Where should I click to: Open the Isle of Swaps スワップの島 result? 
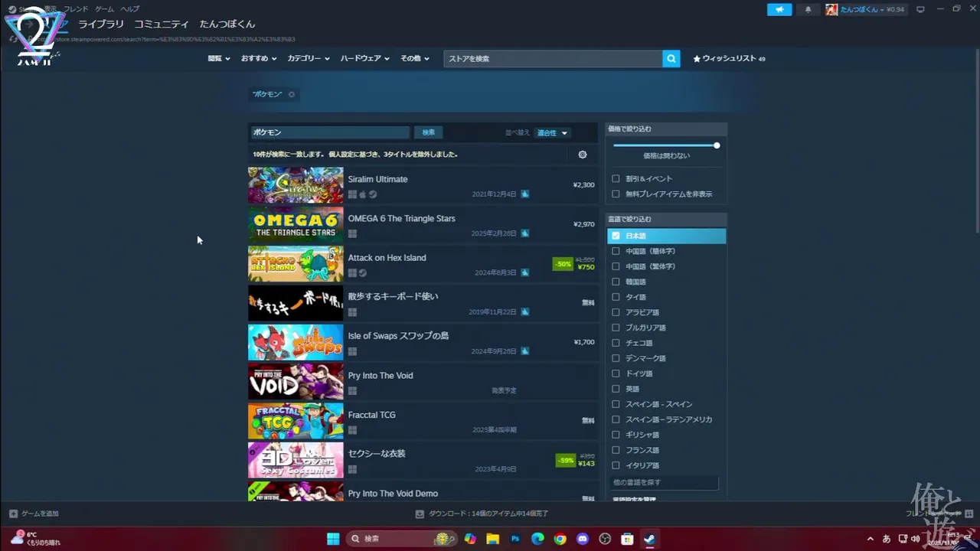(423, 342)
